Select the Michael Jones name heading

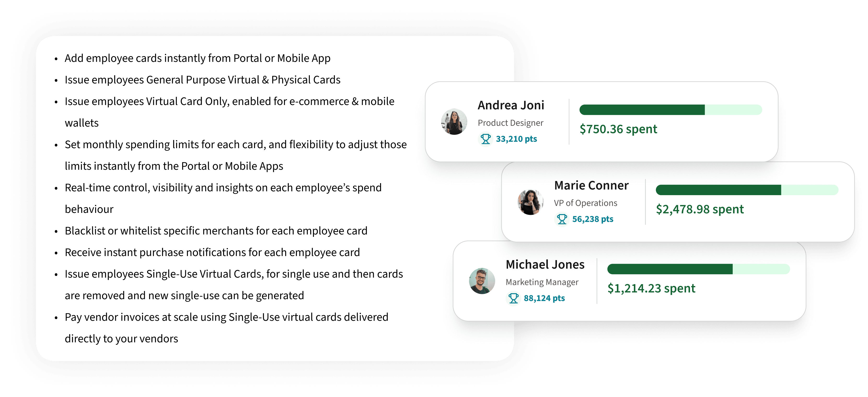pyautogui.click(x=545, y=265)
